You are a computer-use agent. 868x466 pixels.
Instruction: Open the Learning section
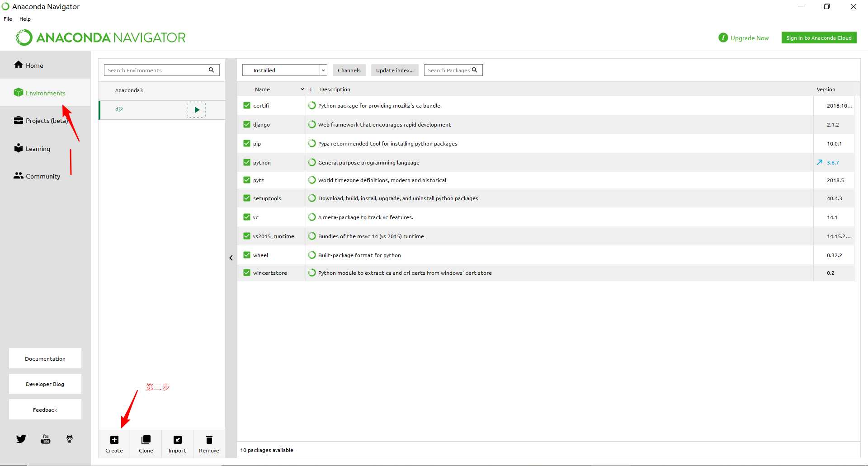[x=45, y=148]
